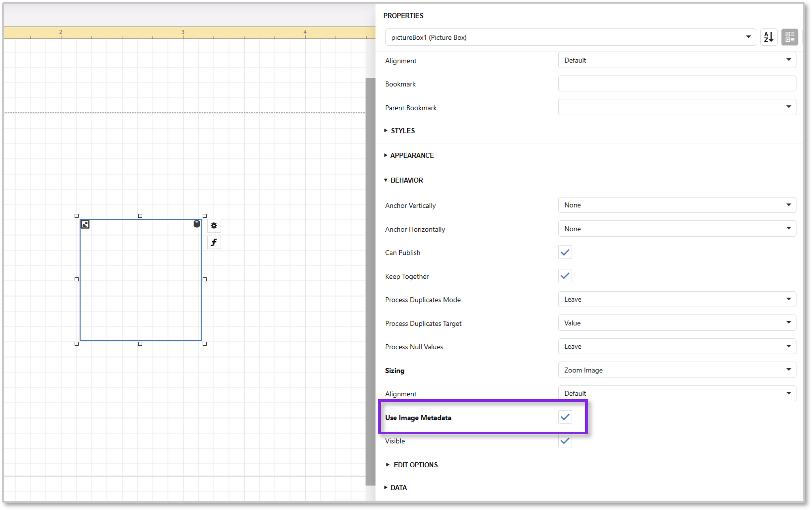Screen dimensions: 812x510
Task: Click the Bookmark text input field
Action: [677, 83]
